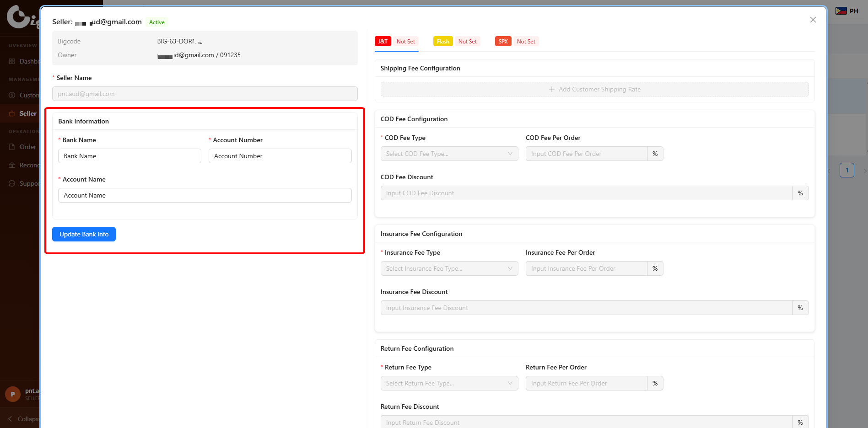Viewport: 868px width, 428px height.
Task: Select the SPX courier tab
Action: [517, 41]
